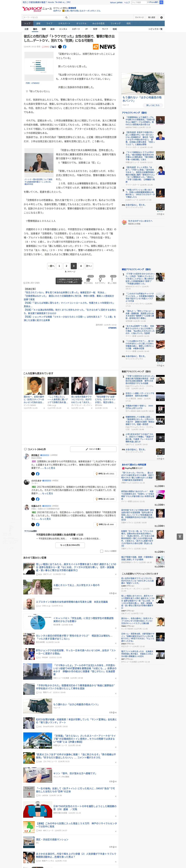Click the ログイン link in header
This screenshot has height=868, width=186.
(57, 11)
